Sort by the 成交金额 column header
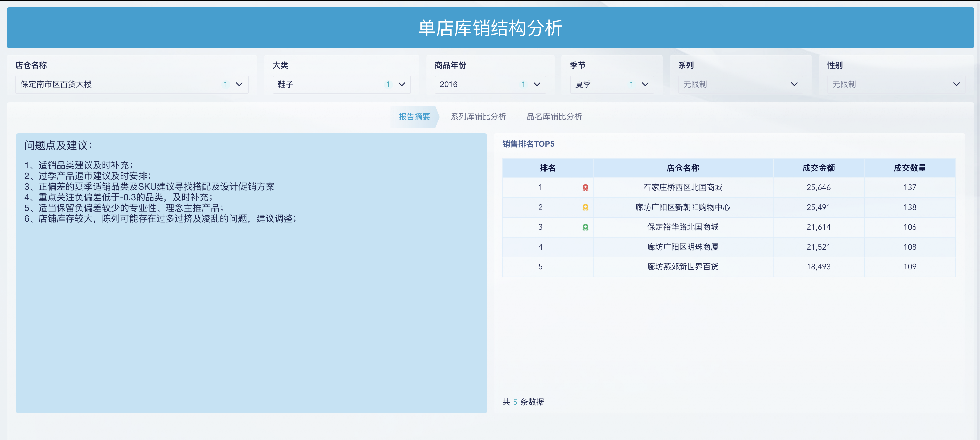 tap(818, 168)
